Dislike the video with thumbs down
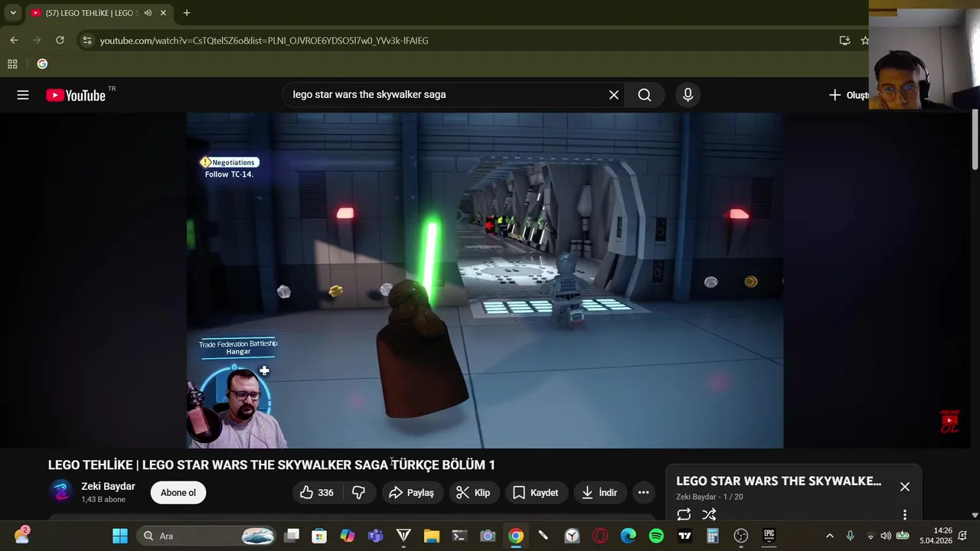Image resolution: width=980 pixels, height=551 pixels. pyautogui.click(x=358, y=493)
